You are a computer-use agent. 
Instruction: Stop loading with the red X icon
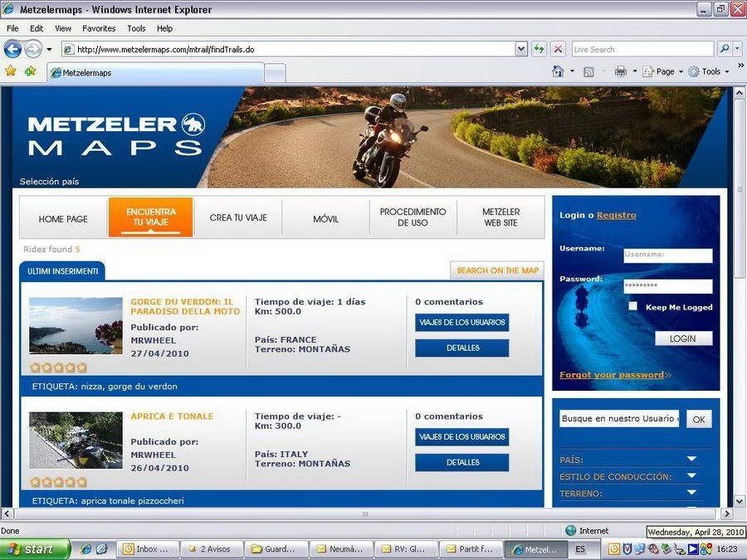[x=558, y=49]
